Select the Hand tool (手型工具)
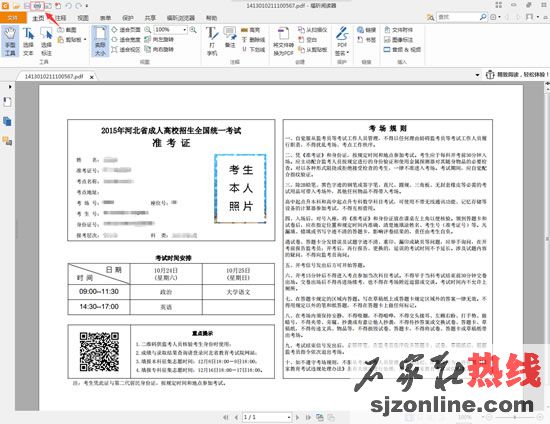The width and height of the screenshot is (550, 424). tap(10, 41)
